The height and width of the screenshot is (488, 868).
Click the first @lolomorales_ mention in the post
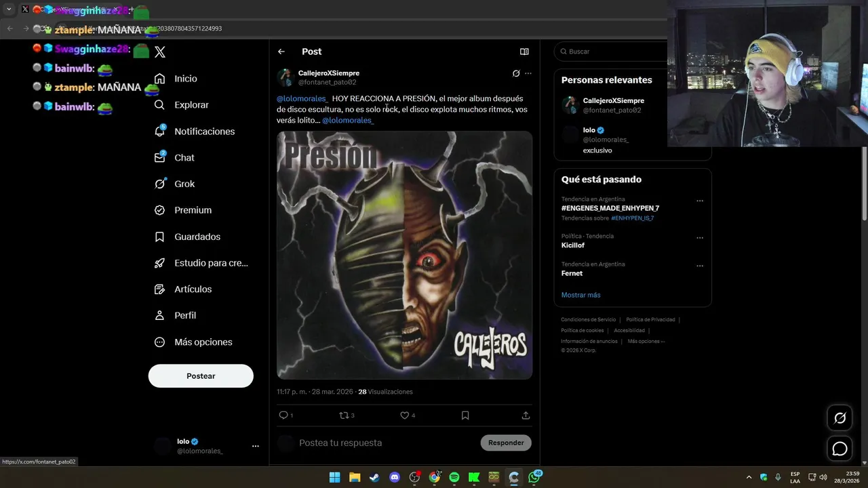pos(302,99)
